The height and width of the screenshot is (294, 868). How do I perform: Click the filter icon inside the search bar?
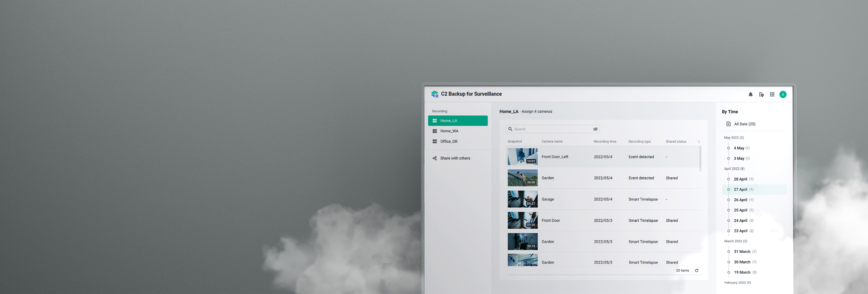[595, 129]
